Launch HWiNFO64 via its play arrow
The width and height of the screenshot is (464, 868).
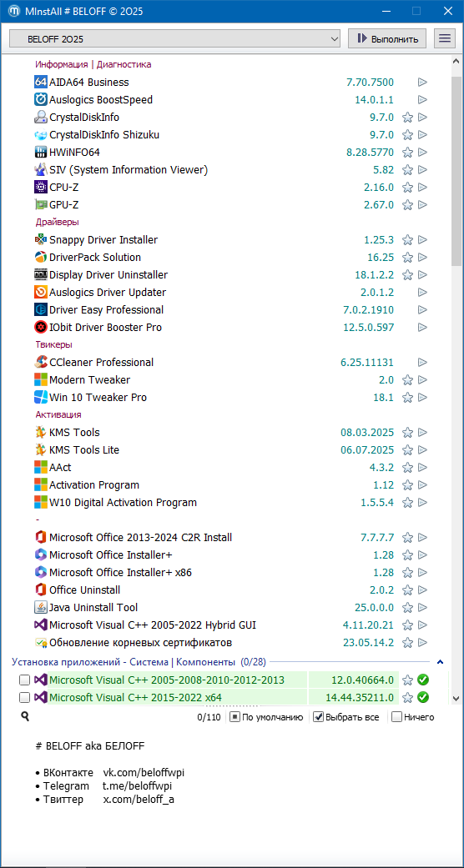[x=422, y=153]
